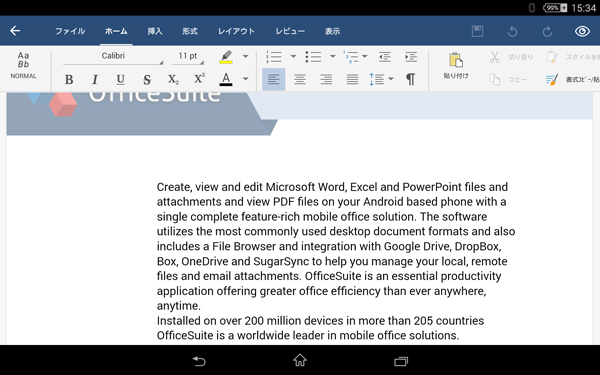Screen dimensions: 600x375
Task: Toggle view mode with the eye icon
Action: click(582, 31)
